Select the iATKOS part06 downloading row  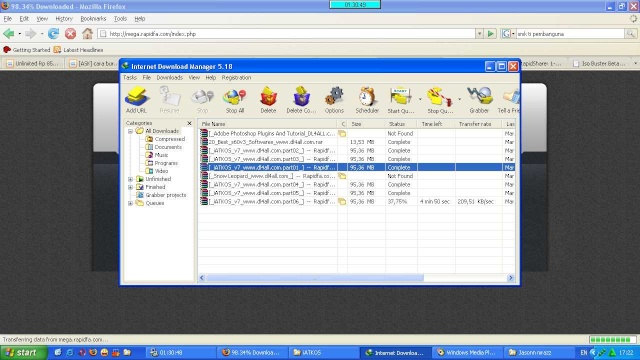tap(357, 202)
